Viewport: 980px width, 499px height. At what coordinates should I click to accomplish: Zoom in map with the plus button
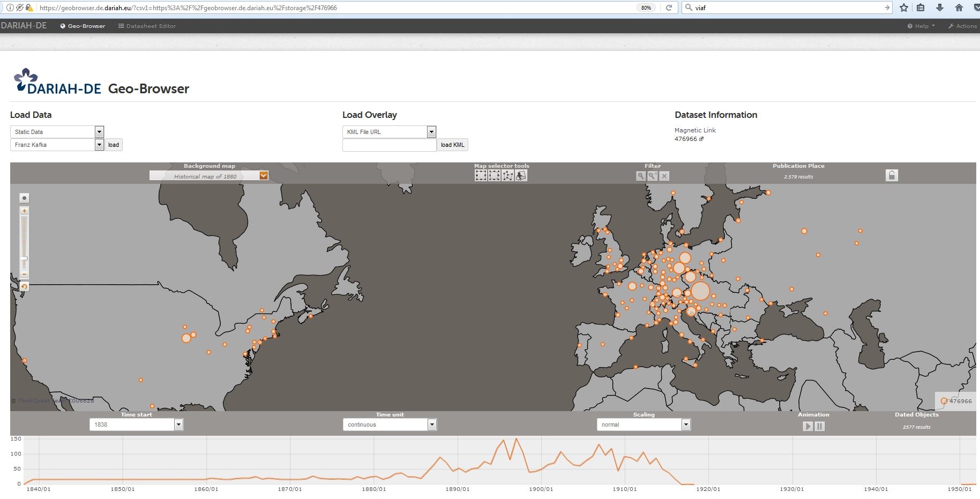tap(24, 211)
